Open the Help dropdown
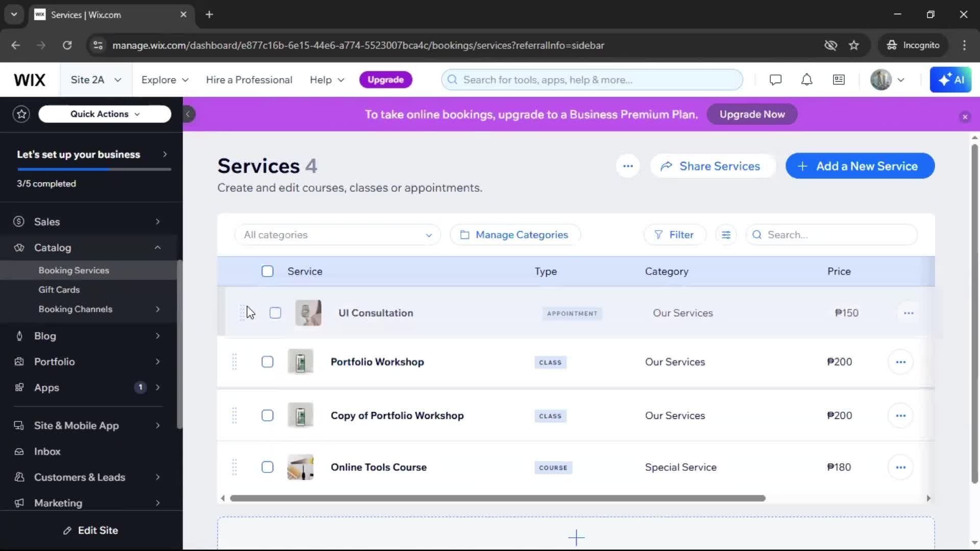This screenshot has height=551, width=980. click(327, 80)
